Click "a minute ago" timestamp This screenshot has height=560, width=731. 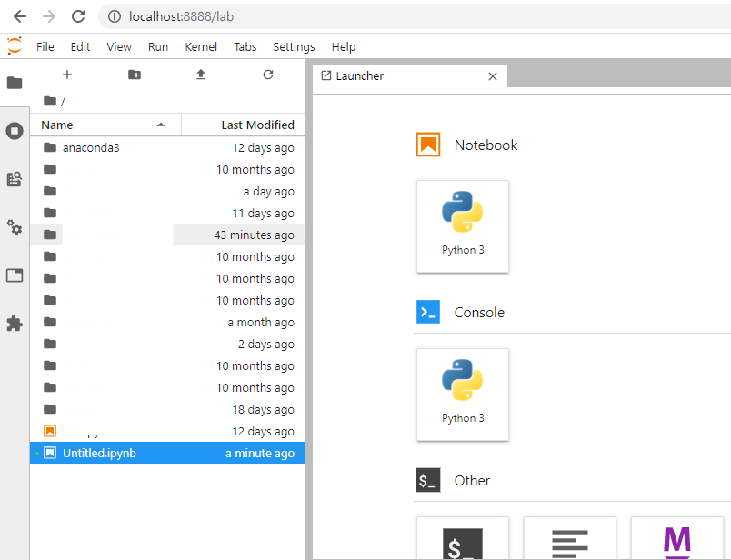pyautogui.click(x=260, y=454)
